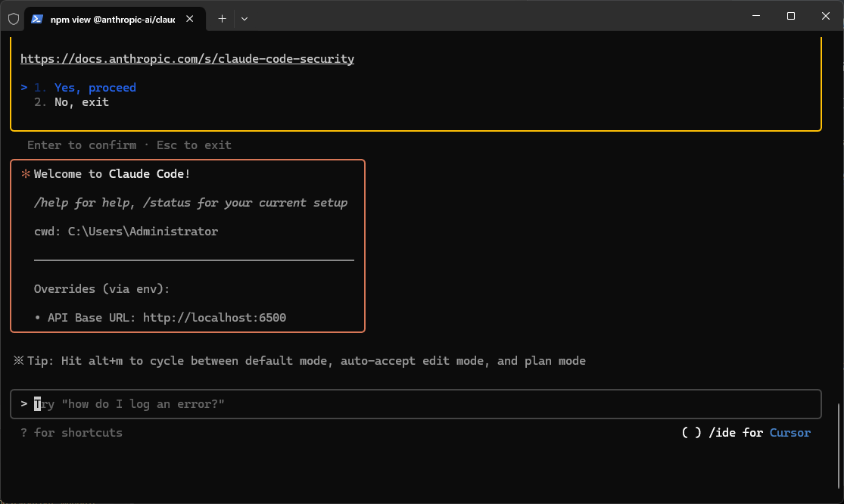Click the shield icon in title bar
Image resolution: width=844 pixels, height=504 pixels.
(13, 19)
